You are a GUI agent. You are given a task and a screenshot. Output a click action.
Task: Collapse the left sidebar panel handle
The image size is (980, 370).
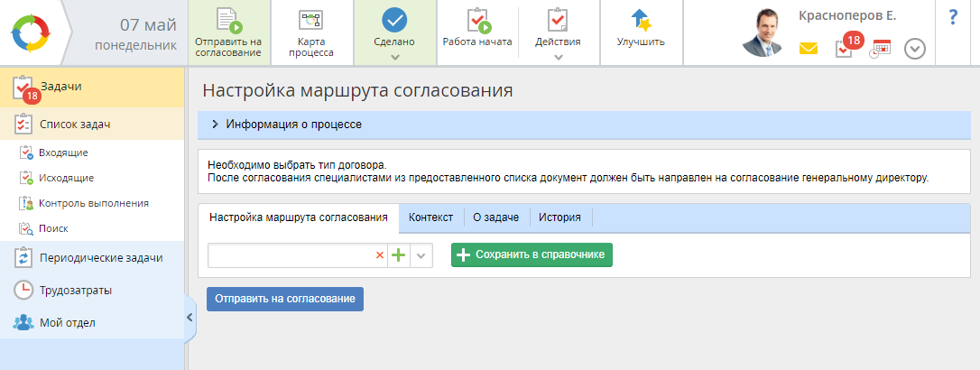[190, 317]
